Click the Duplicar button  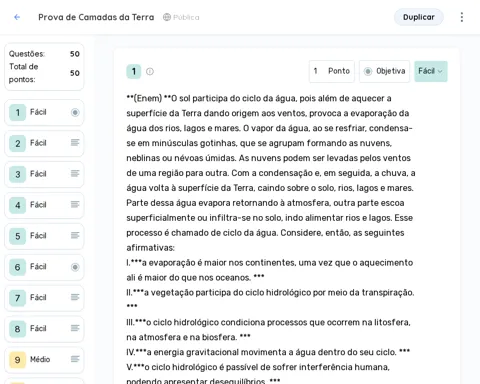point(419,17)
